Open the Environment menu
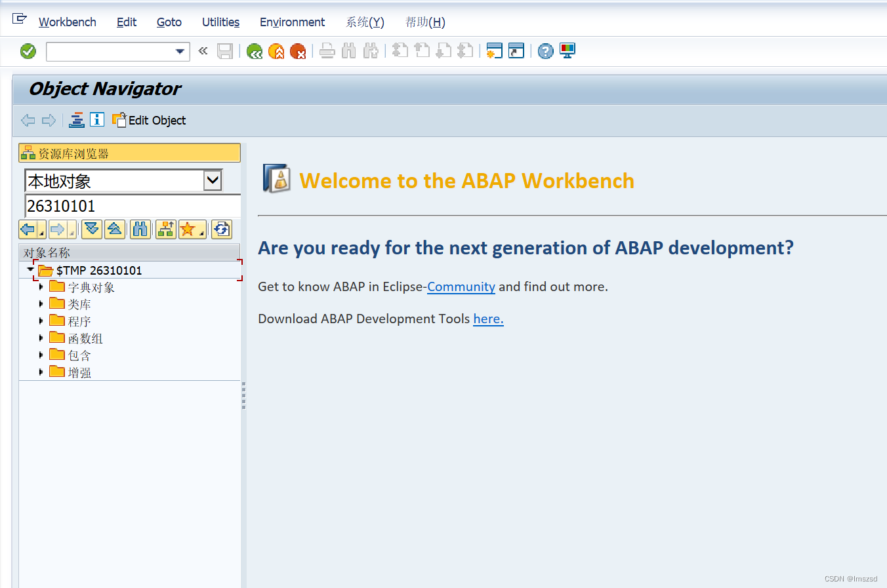 pos(292,22)
